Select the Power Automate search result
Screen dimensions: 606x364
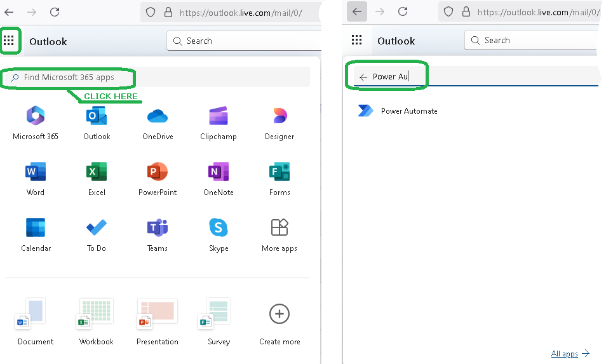tap(398, 111)
